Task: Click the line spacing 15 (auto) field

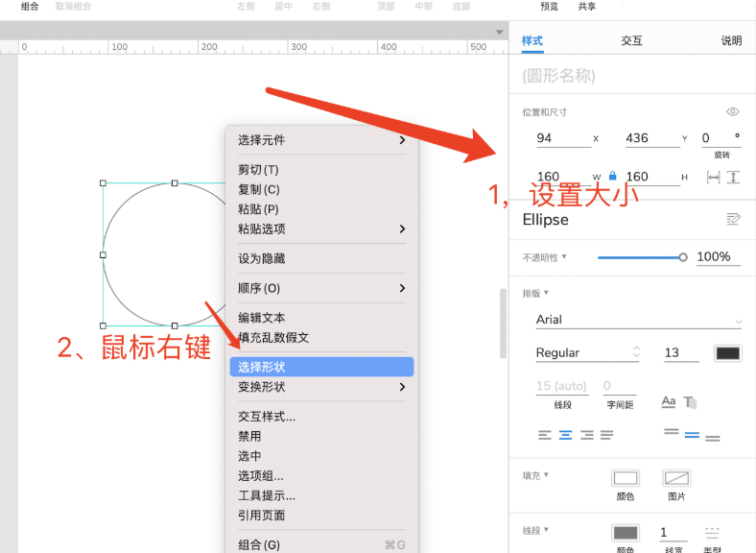Action: tap(562, 386)
